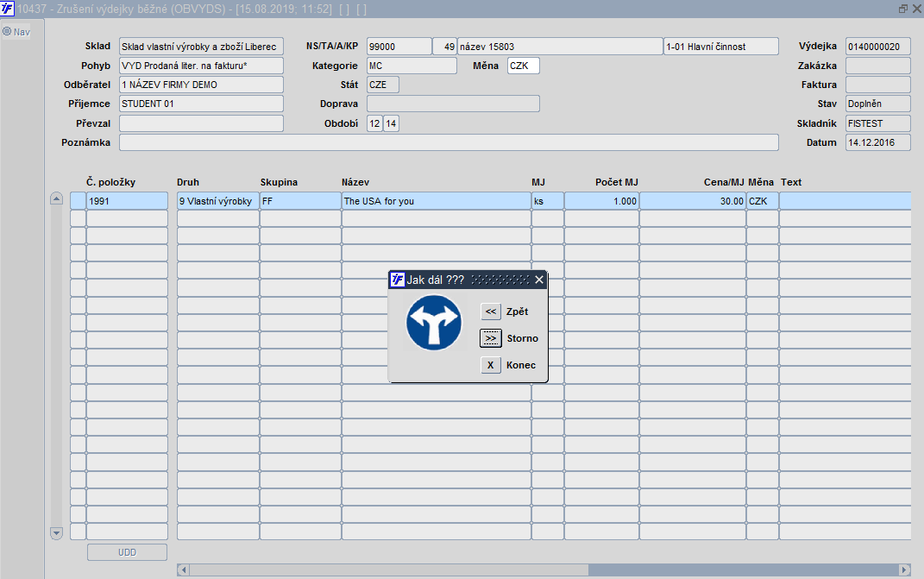Click the NS field with 99000
This screenshot has height=579, width=924.
(x=399, y=47)
